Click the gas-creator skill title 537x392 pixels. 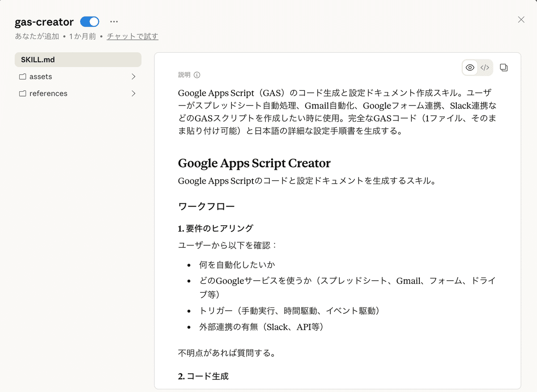44,21
